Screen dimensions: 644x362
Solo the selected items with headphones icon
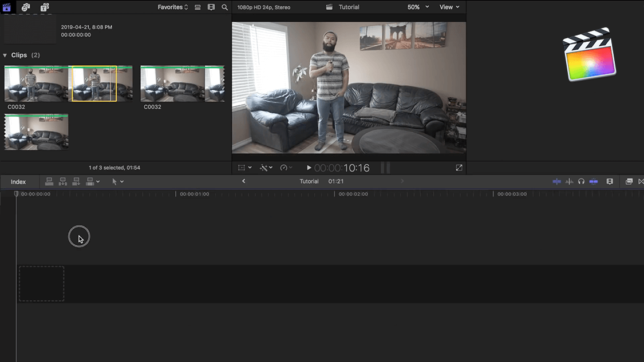click(x=581, y=181)
